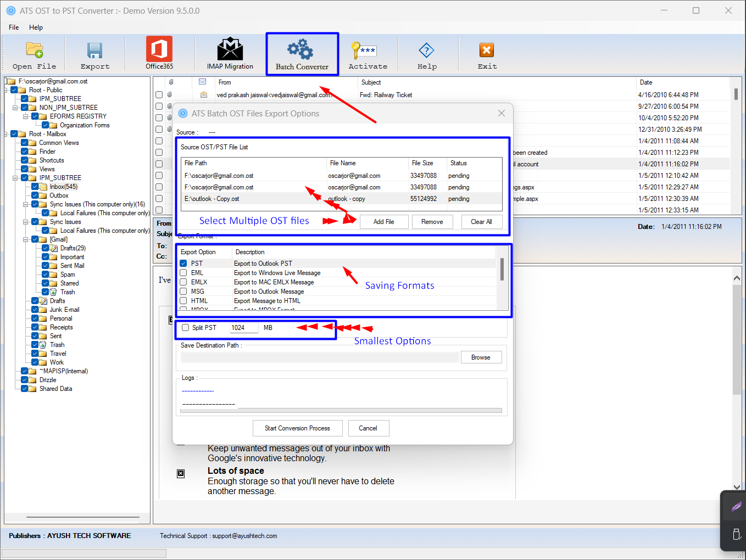This screenshot has width=746, height=560.
Task: Check the EML export option
Action: pos(183,273)
